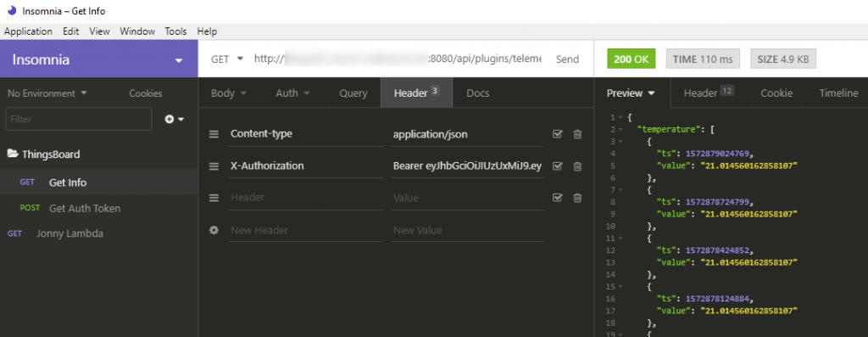Image resolution: width=868 pixels, height=337 pixels.
Task: Switch to the response Header tab
Action: click(x=709, y=93)
